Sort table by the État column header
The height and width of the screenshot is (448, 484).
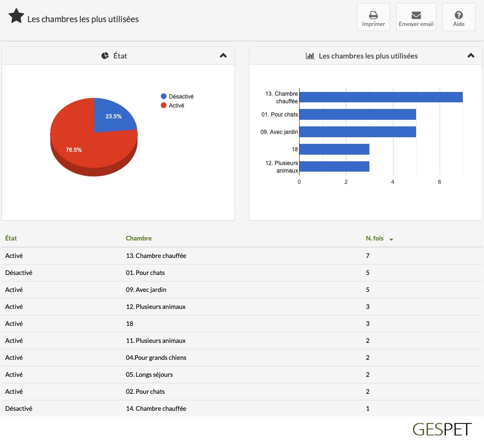pyautogui.click(x=11, y=238)
